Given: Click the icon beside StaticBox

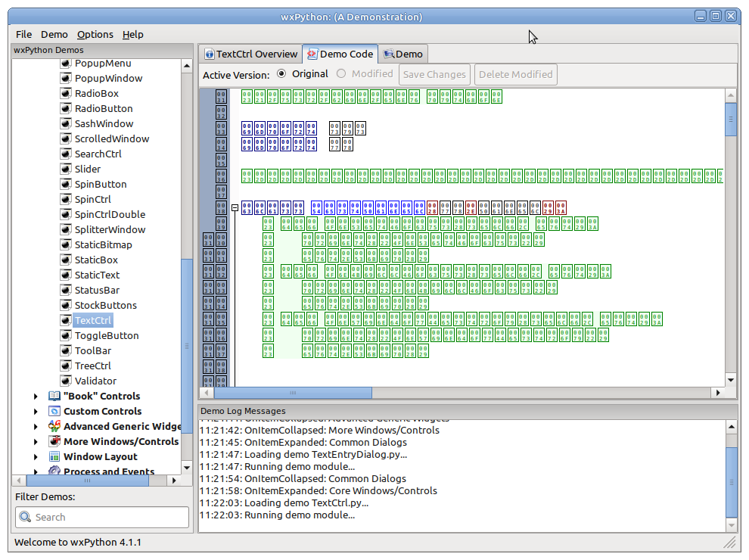Looking at the screenshot, I should pyautogui.click(x=66, y=260).
